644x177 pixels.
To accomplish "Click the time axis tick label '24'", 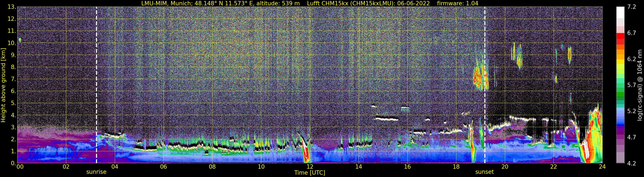I will coord(602,167).
